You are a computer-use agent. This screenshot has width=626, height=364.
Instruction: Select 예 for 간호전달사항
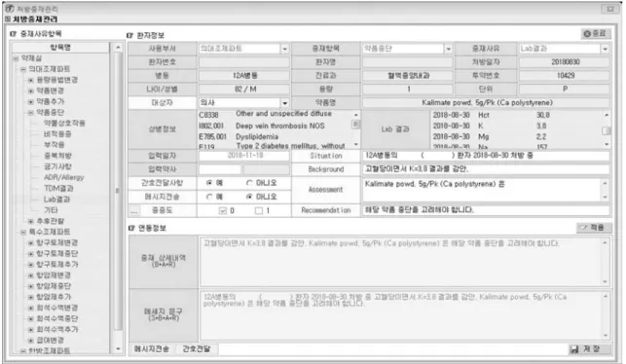click(x=209, y=183)
